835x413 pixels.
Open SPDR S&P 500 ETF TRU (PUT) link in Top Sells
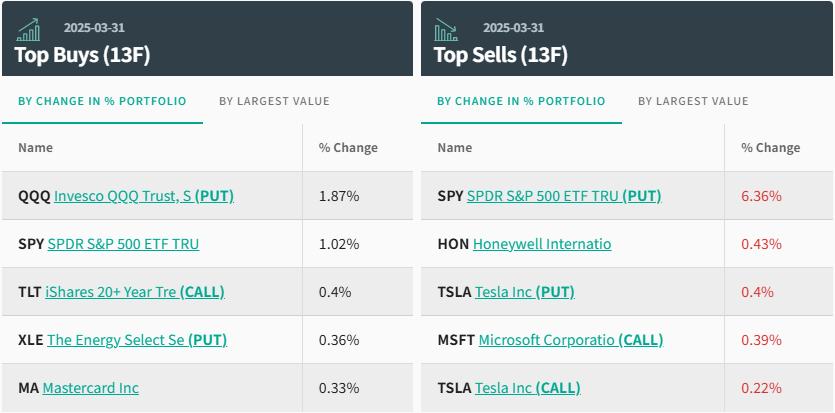pyautogui.click(x=564, y=196)
